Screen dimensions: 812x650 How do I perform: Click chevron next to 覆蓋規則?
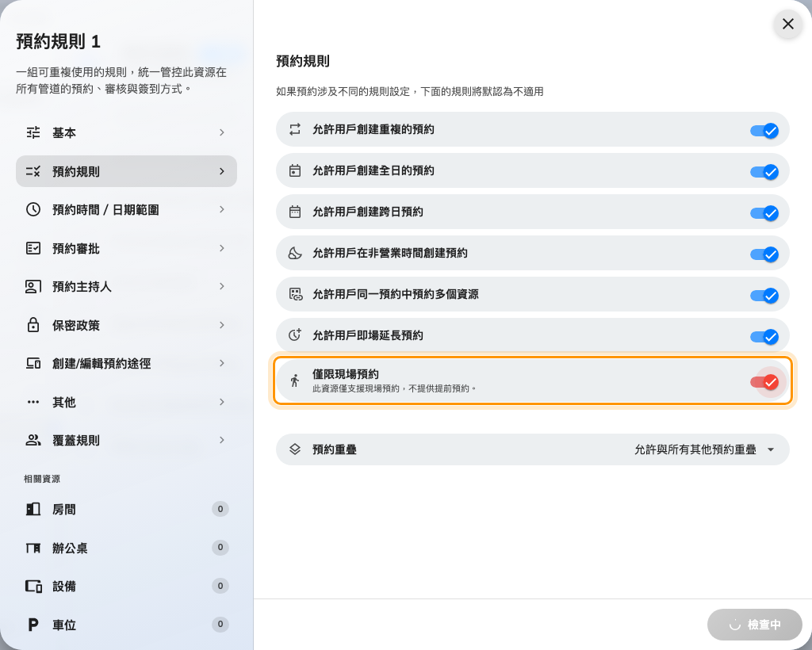[x=222, y=440]
